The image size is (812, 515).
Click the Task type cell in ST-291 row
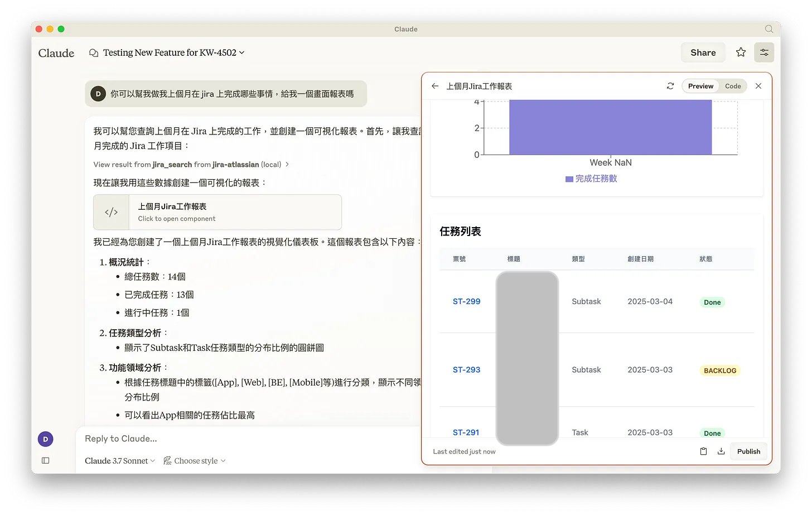coord(580,432)
